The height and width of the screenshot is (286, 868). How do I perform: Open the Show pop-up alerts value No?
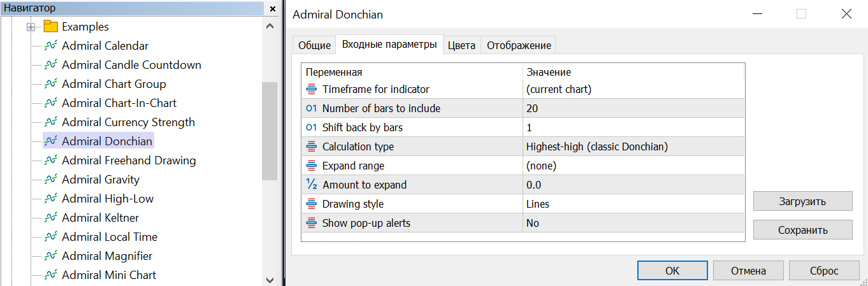(x=633, y=223)
